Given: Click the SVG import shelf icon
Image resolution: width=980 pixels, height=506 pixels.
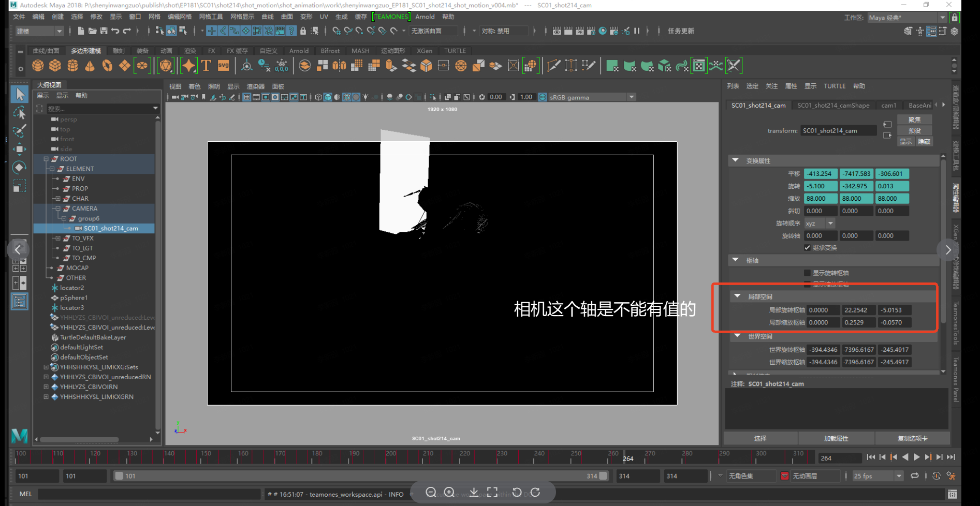Looking at the screenshot, I should tap(224, 66).
